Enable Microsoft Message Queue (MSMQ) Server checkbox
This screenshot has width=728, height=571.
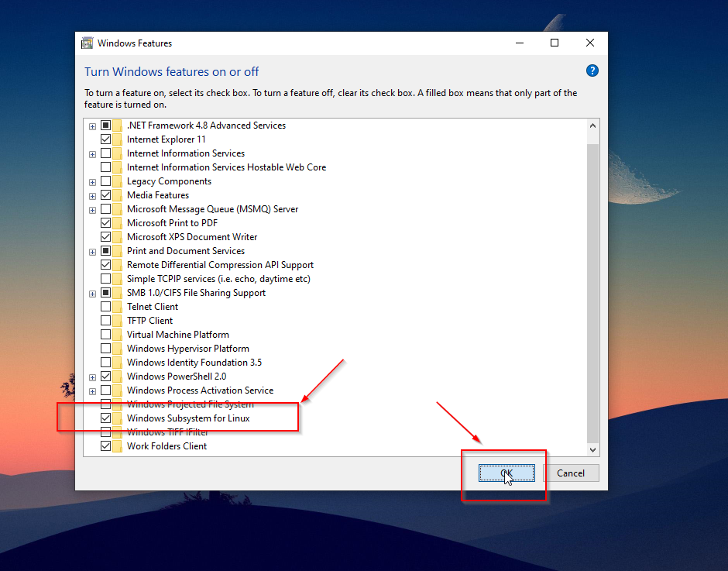click(x=105, y=209)
